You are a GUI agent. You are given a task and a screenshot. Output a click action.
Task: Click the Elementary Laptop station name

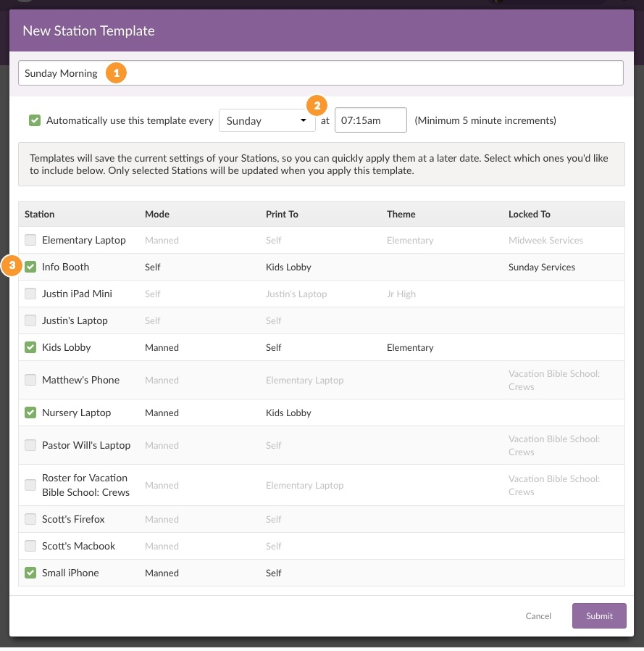[x=84, y=240]
